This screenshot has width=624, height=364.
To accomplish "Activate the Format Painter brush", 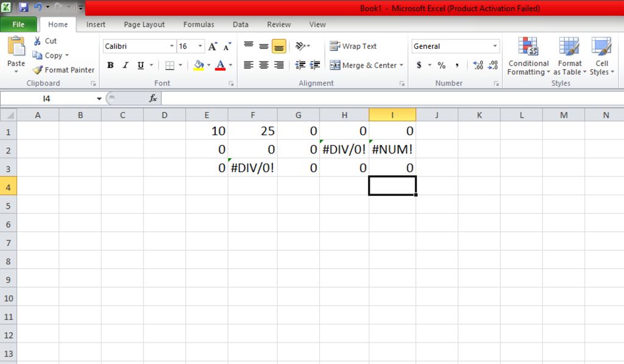I will (37, 70).
